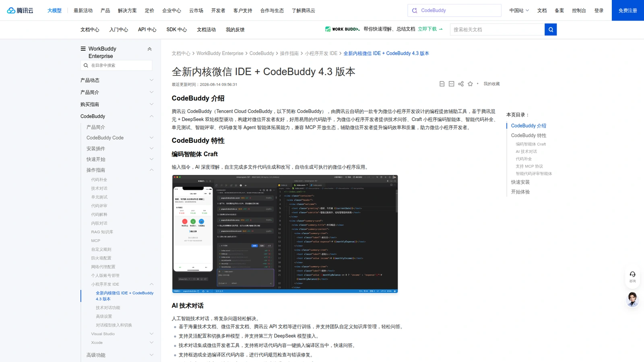Image resolution: width=644 pixels, height=362 pixels.
Task: Click the WorkBuddy sidebar menu icon
Action: 83,49
